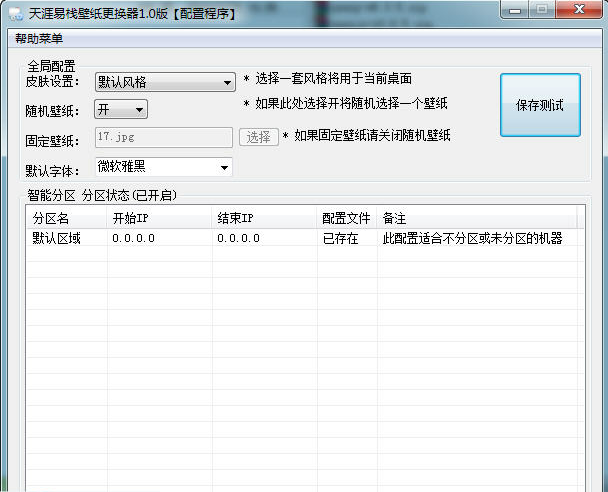Click the 备注 column header
This screenshot has width=608, height=492.
[477, 218]
